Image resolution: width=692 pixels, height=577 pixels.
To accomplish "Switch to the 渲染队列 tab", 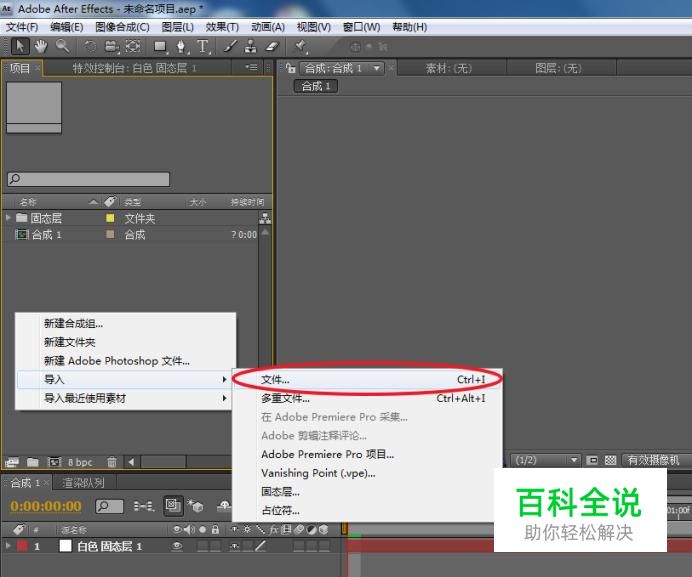I will [x=83, y=483].
